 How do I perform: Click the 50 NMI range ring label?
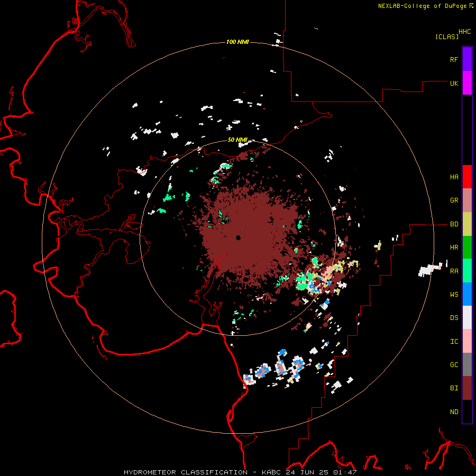click(x=237, y=140)
